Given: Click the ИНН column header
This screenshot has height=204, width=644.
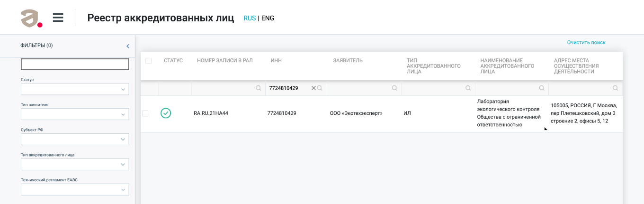Looking at the screenshot, I should (x=276, y=61).
